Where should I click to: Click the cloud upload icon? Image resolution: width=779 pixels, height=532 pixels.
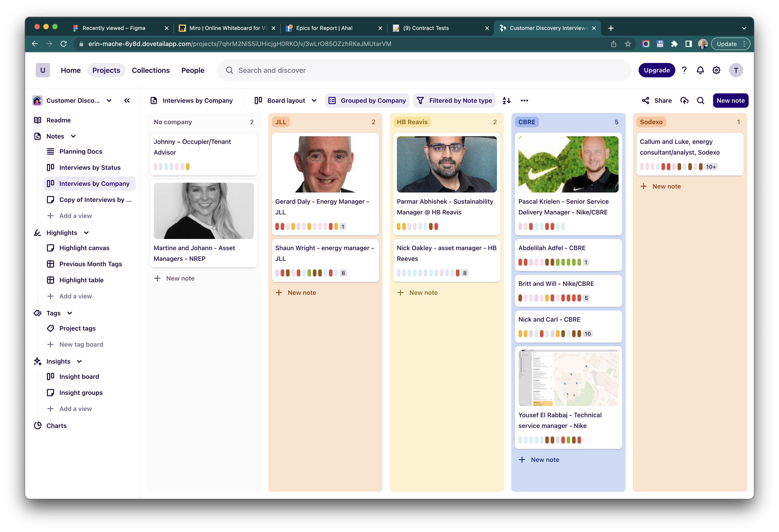click(x=684, y=101)
